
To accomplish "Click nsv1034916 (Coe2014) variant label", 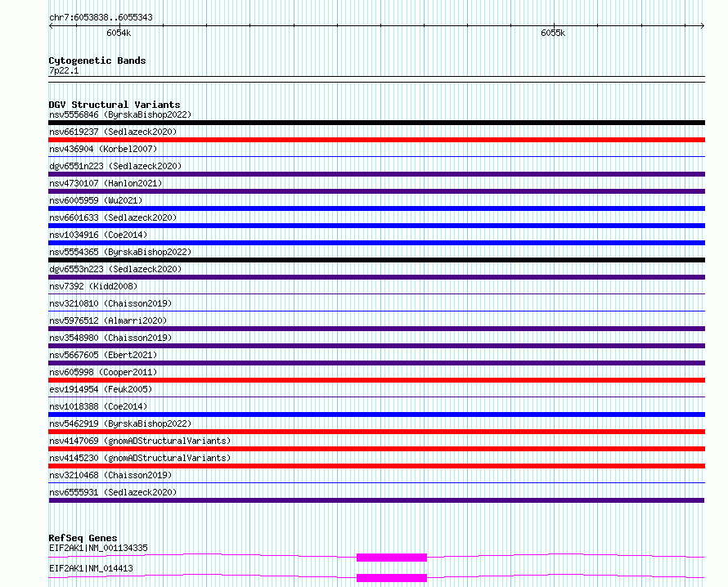I will 98,235.
